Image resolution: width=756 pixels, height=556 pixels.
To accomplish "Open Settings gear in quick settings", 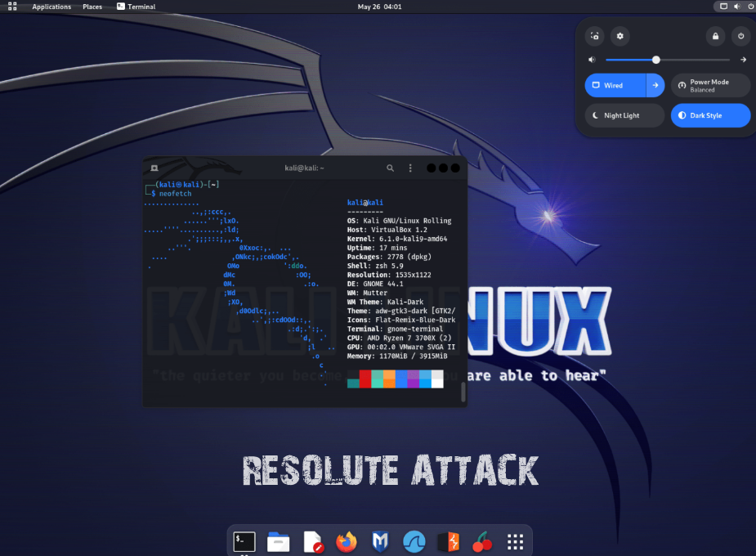I will (x=620, y=36).
